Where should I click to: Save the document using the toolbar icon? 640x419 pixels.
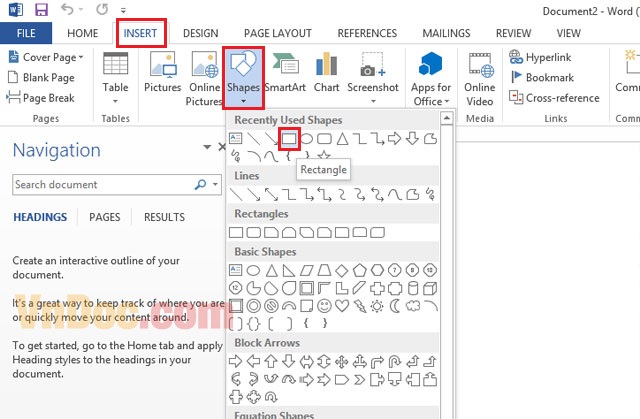(41, 11)
